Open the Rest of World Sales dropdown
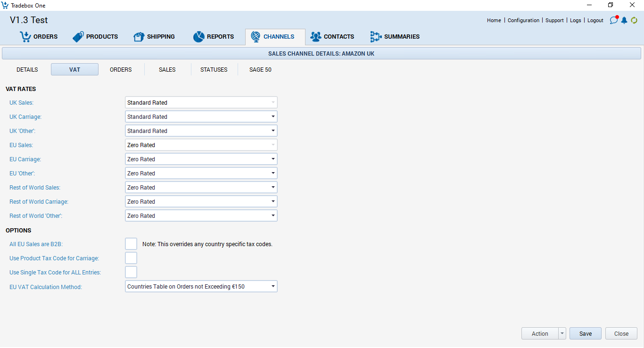The height and width of the screenshot is (348, 644). tap(201, 187)
